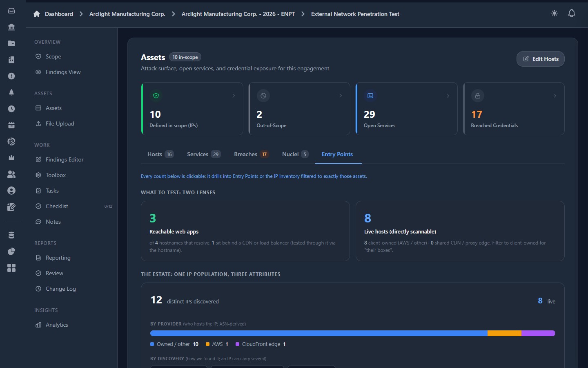Open the Nuclei tab
The height and width of the screenshot is (368, 588).
[295, 154]
